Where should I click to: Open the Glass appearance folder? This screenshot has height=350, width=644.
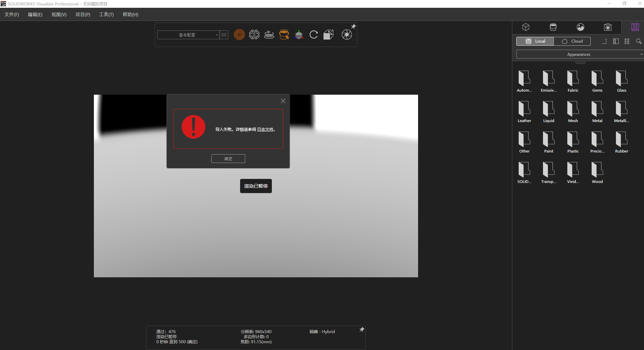click(x=622, y=81)
